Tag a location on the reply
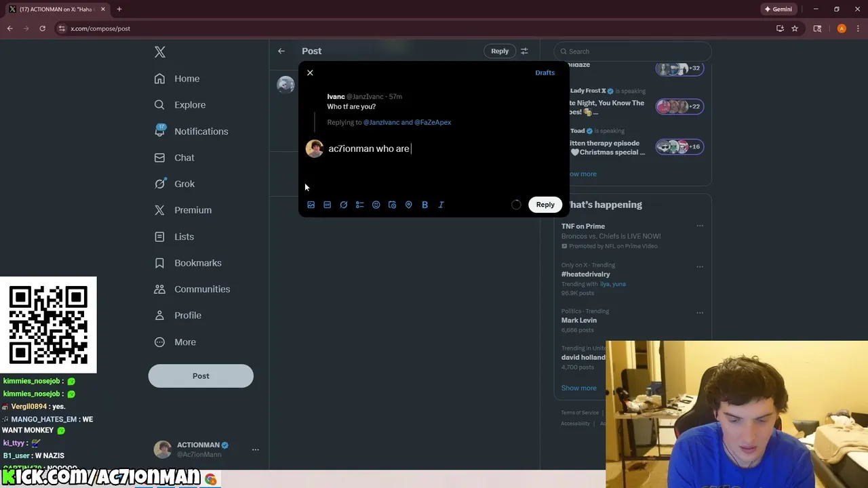Viewport: 868px width, 488px height. tap(408, 205)
